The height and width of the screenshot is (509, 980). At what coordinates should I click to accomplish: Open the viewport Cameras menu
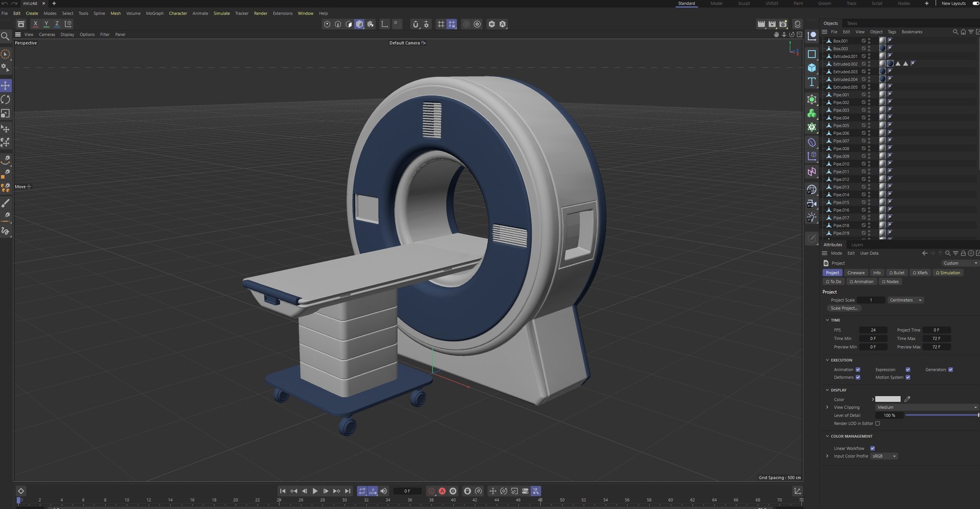point(47,35)
